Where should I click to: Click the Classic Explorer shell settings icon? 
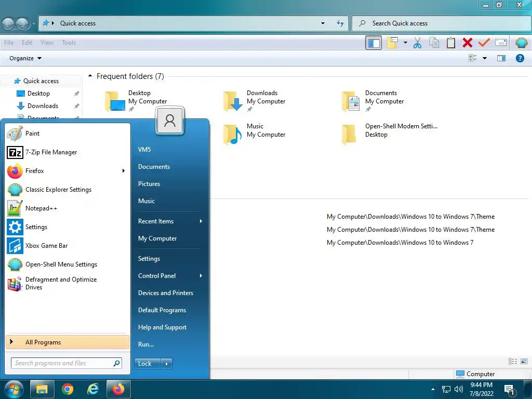click(x=521, y=43)
